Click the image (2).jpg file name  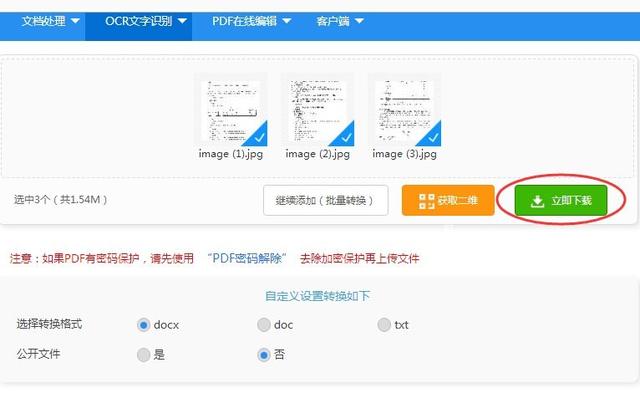[x=318, y=154]
